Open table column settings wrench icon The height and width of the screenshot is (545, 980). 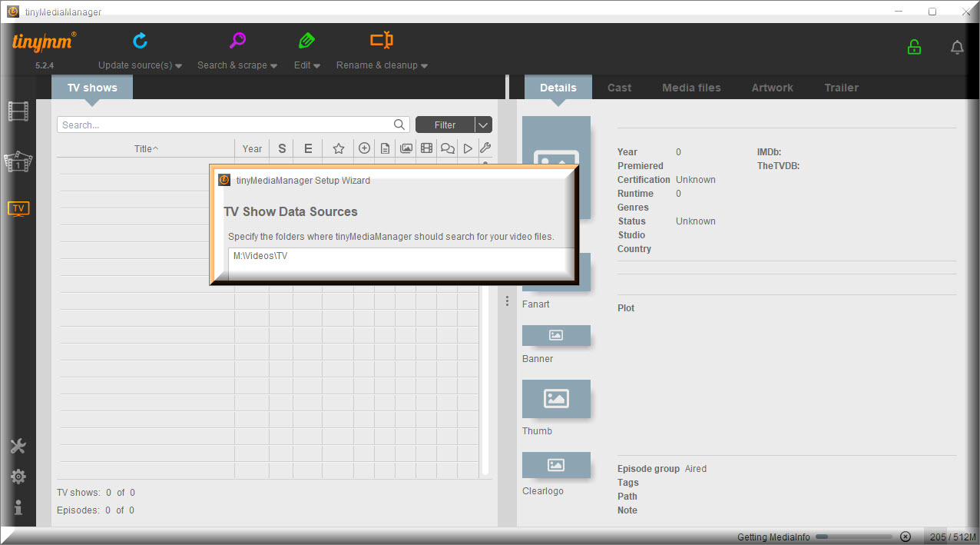485,148
